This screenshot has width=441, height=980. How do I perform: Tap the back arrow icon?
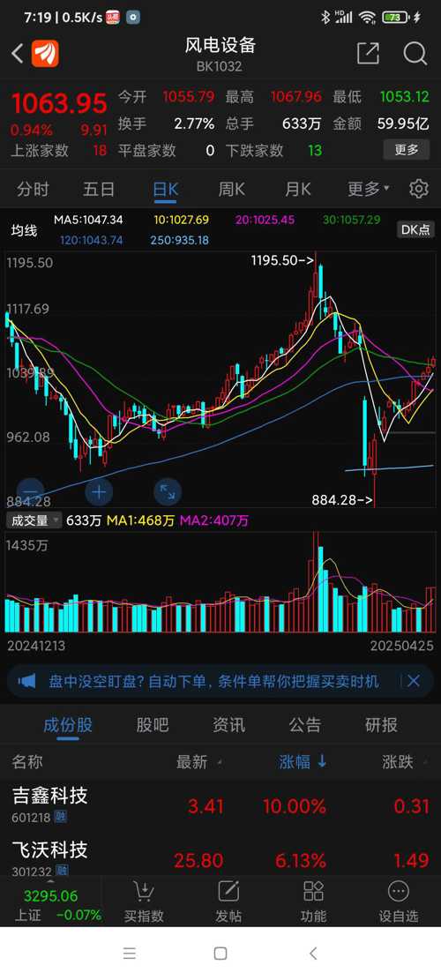tap(17, 54)
